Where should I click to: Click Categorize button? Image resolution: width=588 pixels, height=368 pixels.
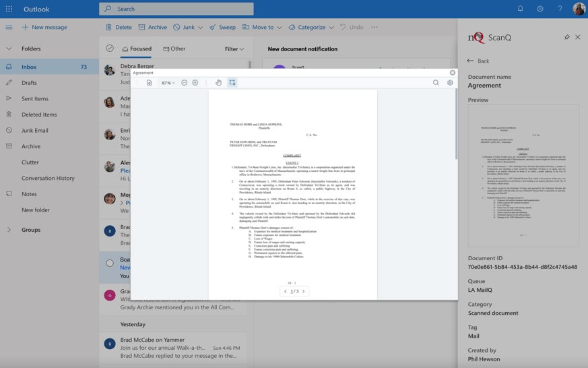(307, 27)
